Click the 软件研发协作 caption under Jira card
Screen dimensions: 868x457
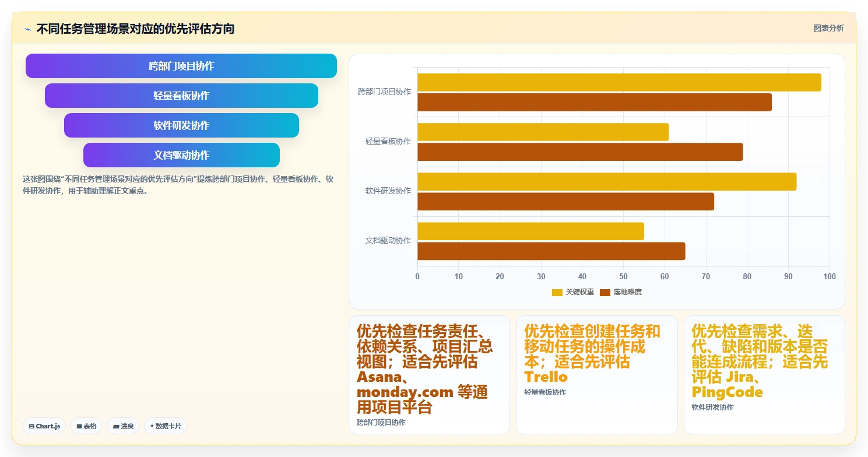pyautogui.click(x=712, y=407)
